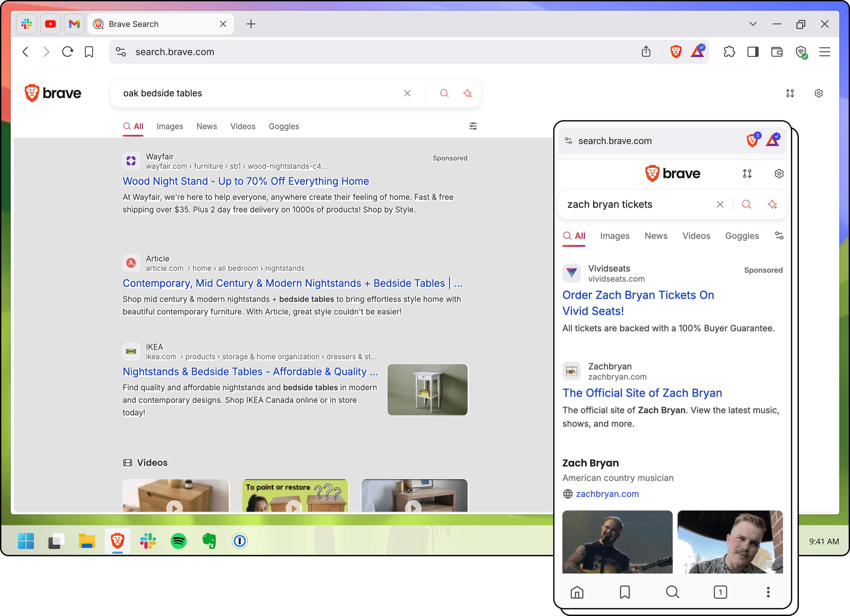Screen dimensions: 850x616
Task: Click the desktop address bar URL
Action: [175, 52]
